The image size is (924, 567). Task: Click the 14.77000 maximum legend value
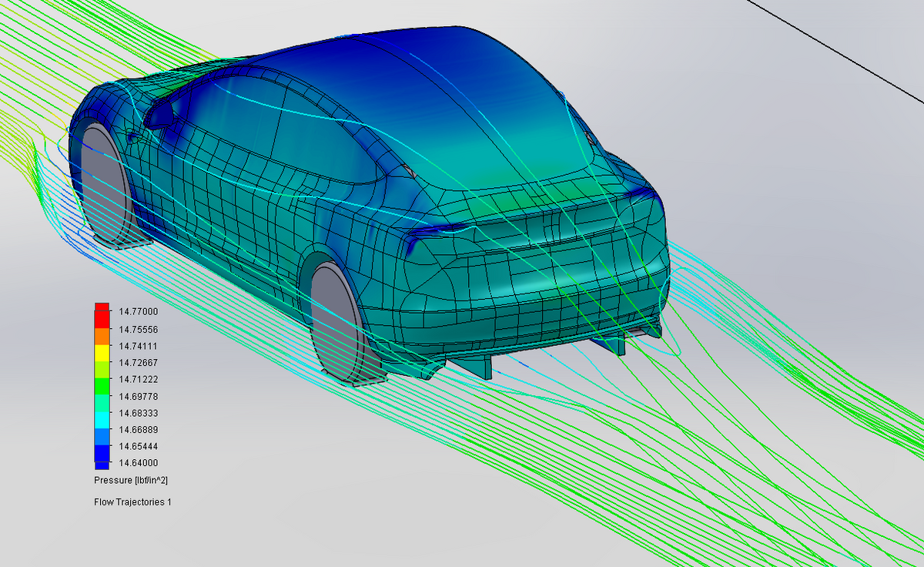[x=138, y=312]
